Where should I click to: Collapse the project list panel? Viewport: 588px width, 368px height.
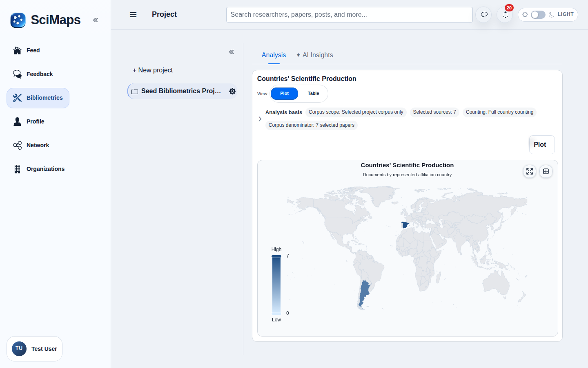[232, 52]
